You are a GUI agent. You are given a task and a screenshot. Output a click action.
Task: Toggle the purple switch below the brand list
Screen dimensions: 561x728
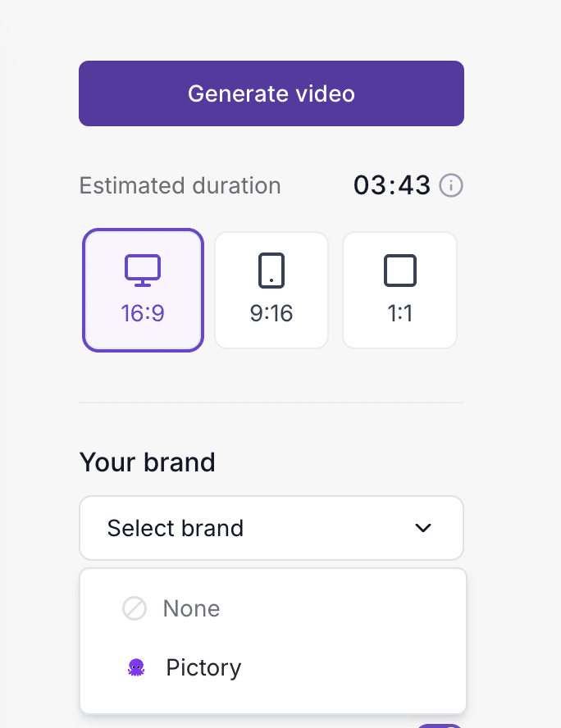(x=439, y=725)
